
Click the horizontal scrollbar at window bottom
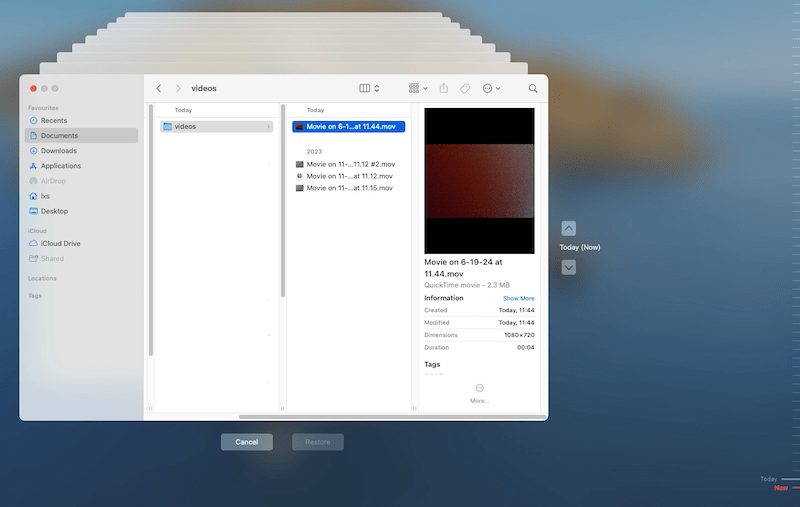[392, 416]
